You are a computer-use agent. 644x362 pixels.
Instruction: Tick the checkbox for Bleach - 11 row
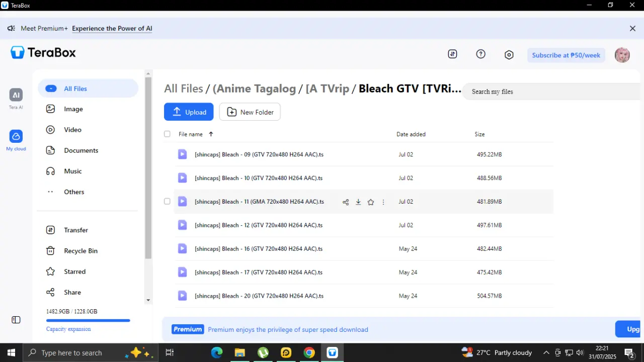tap(167, 202)
